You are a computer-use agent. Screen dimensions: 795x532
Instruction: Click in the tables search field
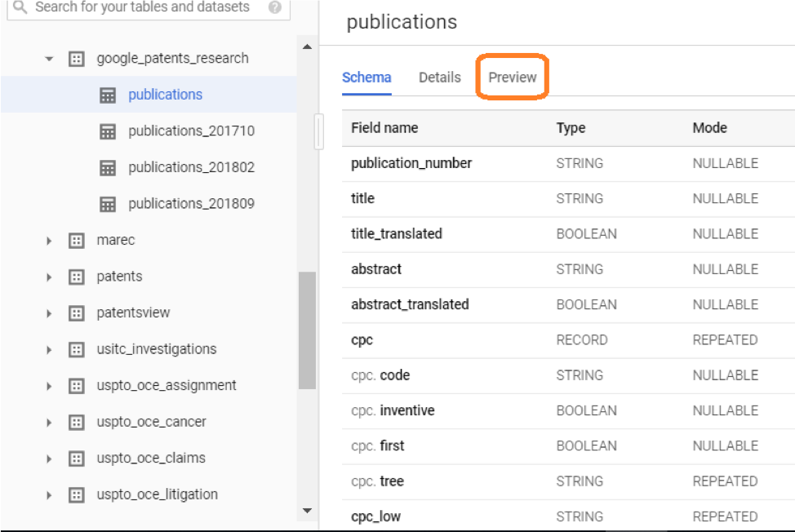coord(147,7)
